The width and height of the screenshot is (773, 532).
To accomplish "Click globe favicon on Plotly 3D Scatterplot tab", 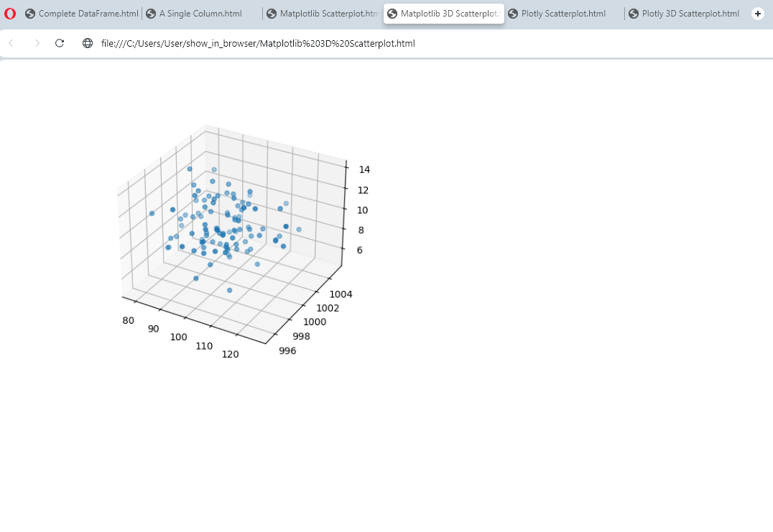I will (x=634, y=14).
